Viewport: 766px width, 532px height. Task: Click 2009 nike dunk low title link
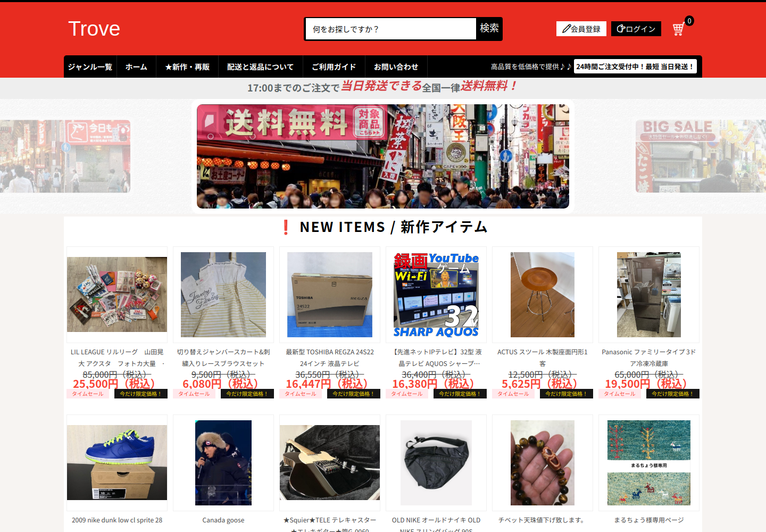pyautogui.click(x=117, y=520)
